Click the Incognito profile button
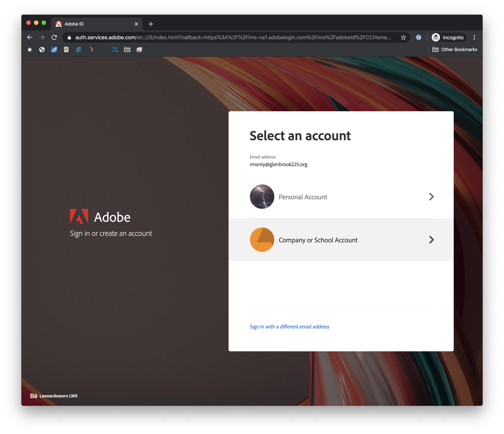Viewport: 504px width, 434px height. 448,38
